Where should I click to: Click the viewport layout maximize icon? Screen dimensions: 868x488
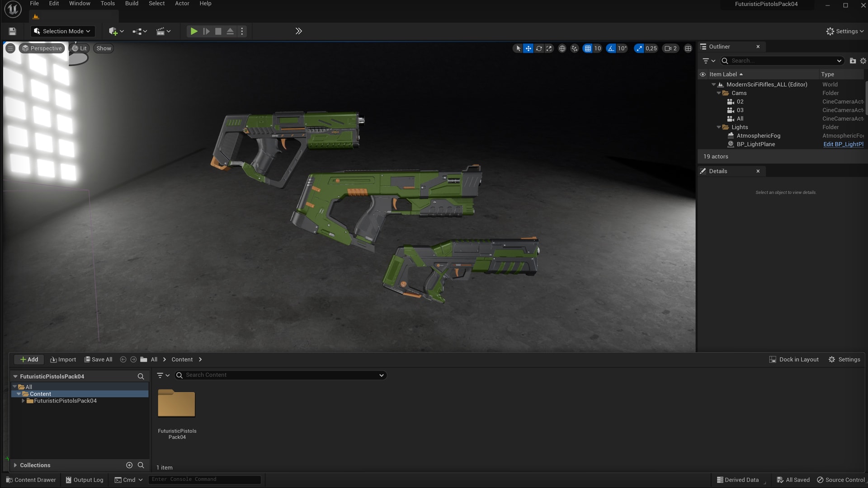[x=688, y=48]
